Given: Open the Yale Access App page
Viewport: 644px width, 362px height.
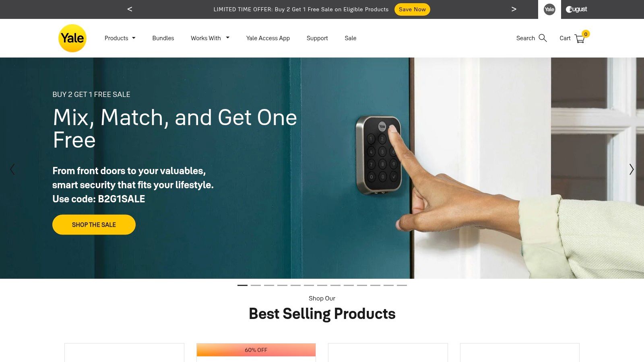Looking at the screenshot, I should pyautogui.click(x=268, y=38).
